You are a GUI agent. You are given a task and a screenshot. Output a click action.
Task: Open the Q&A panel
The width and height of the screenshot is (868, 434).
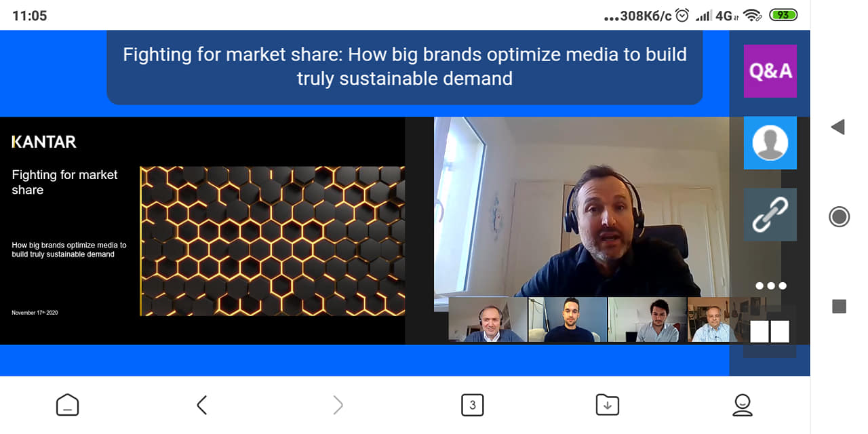click(770, 71)
